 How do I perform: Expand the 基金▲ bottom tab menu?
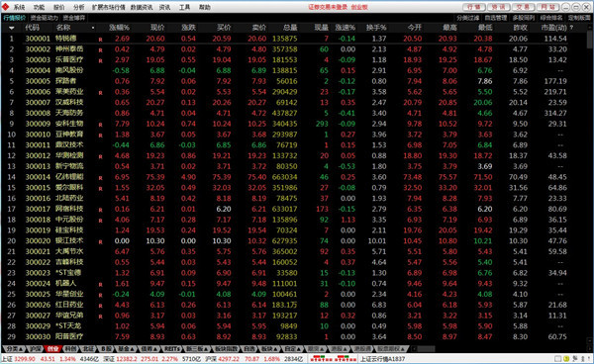click(x=126, y=349)
